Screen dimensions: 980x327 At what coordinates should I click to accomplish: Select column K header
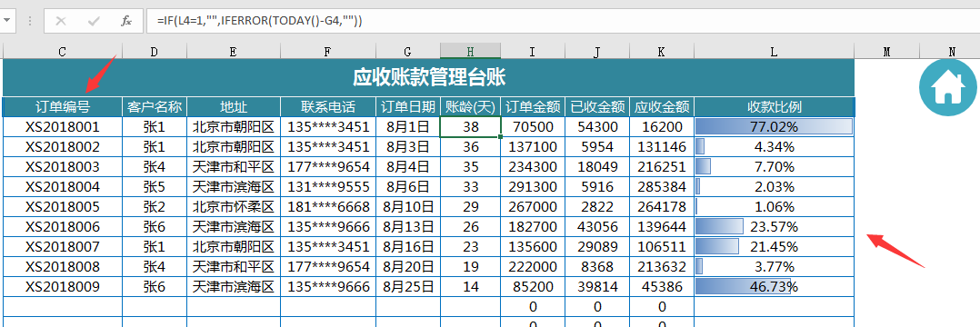tap(661, 52)
